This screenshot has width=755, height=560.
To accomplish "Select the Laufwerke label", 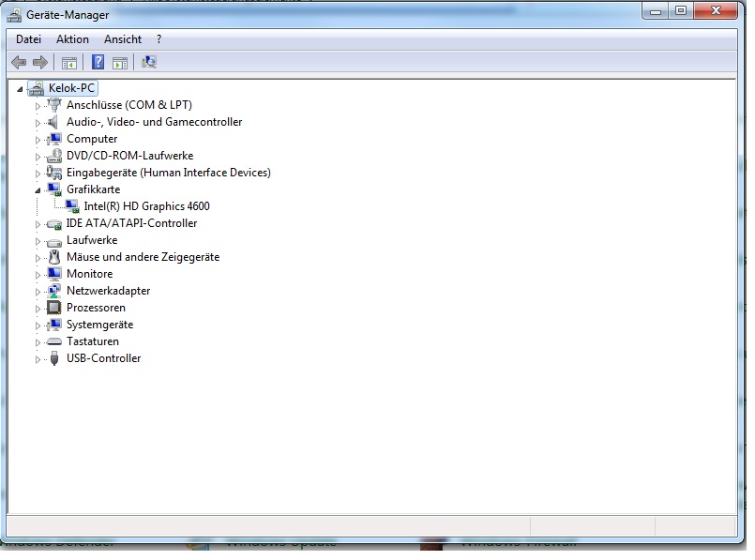I will (92, 240).
